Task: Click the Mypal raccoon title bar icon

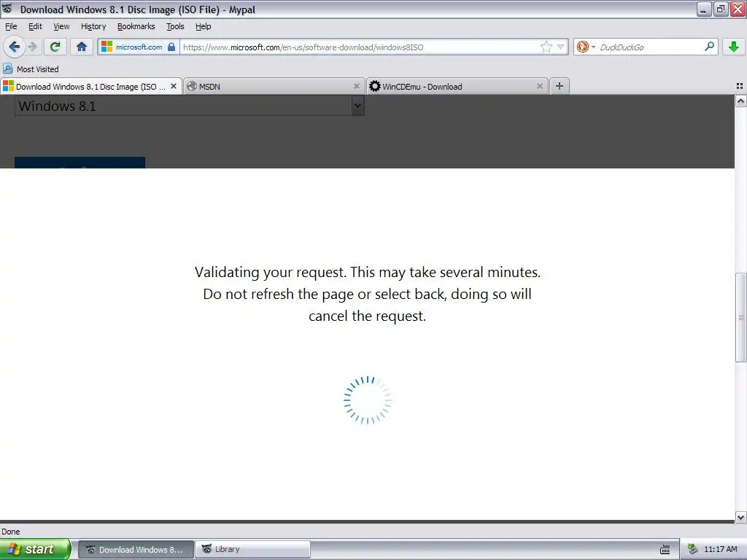Action: [x=7, y=9]
